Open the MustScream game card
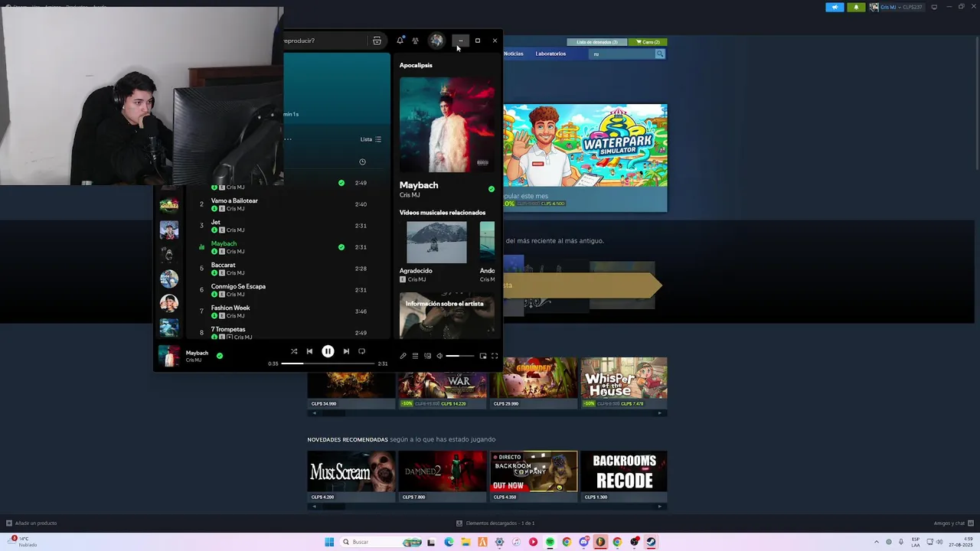The width and height of the screenshot is (980, 551). click(351, 476)
